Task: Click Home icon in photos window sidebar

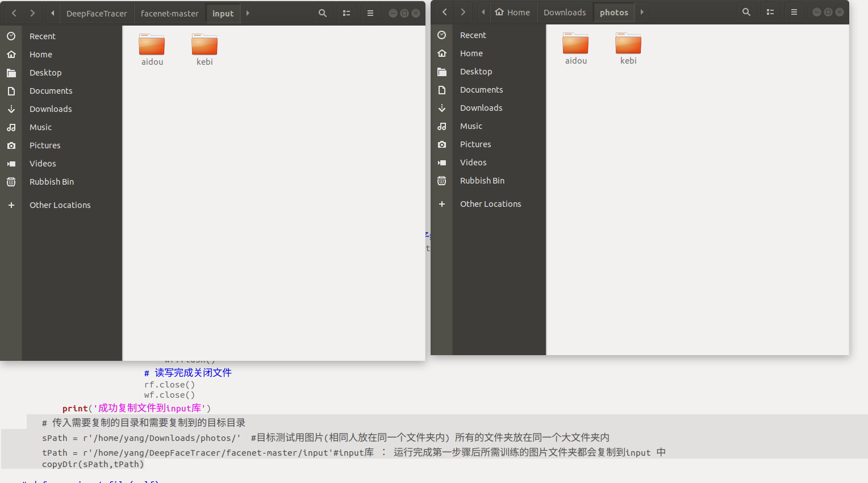Action: [441, 53]
